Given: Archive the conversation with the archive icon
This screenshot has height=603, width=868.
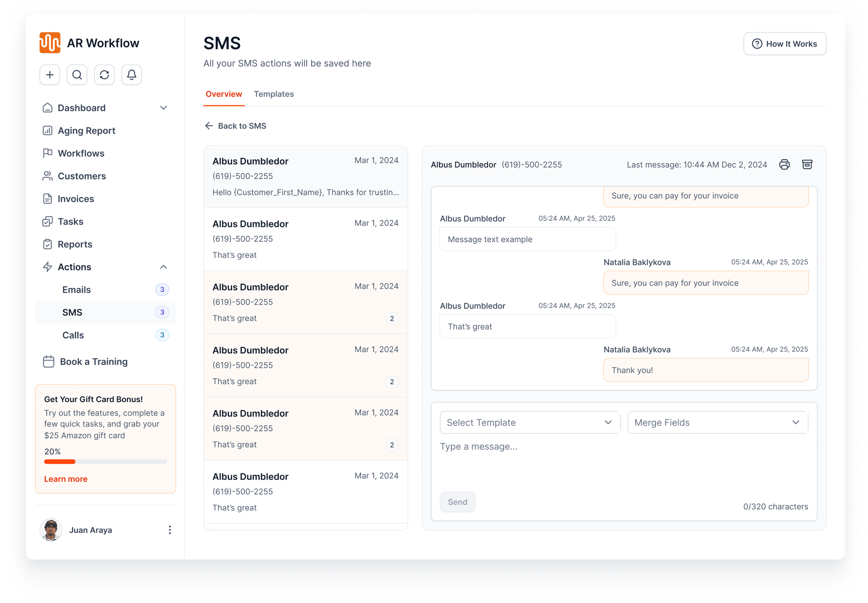Looking at the screenshot, I should click(807, 164).
